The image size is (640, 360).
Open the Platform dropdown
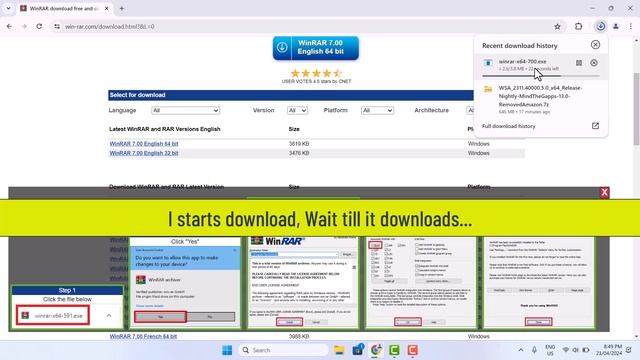[377, 110]
